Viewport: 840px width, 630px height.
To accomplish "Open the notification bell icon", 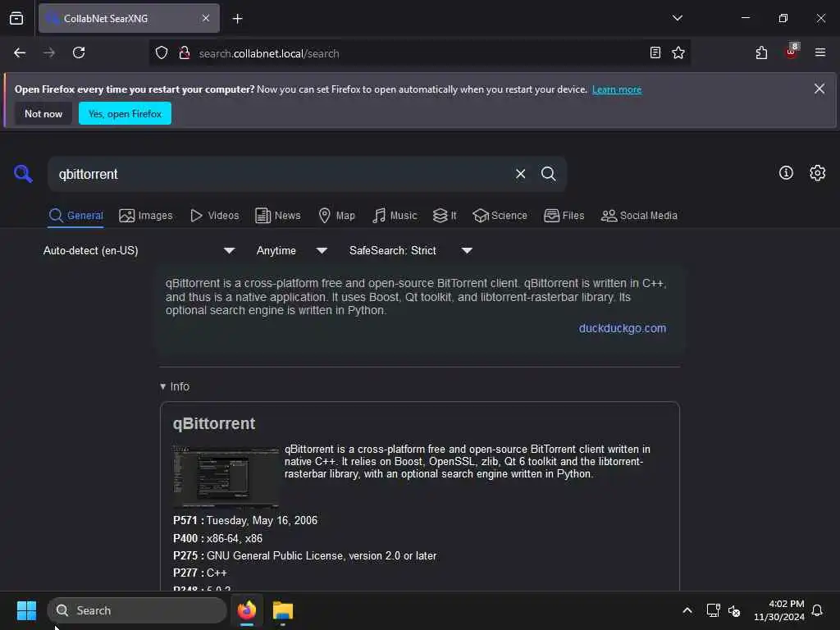I will (817, 610).
